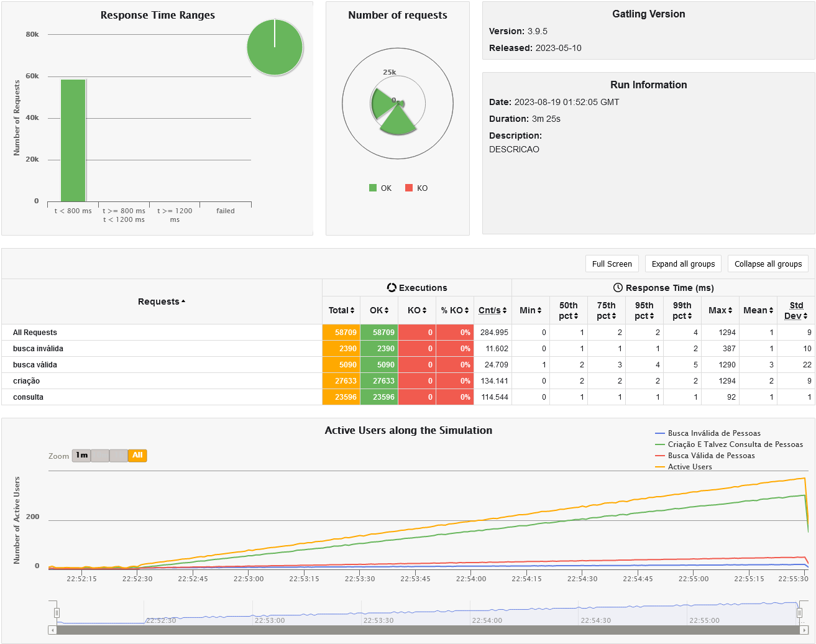This screenshot has height=644, width=816.
Task: Sort by Mean response time
Action: (758, 310)
